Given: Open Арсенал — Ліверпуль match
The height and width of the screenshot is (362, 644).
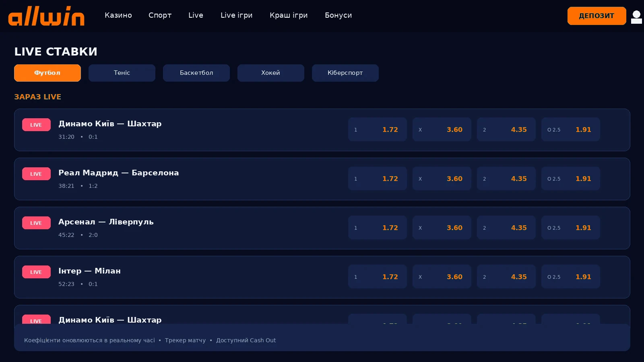Looking at the screenshot, I should tap(106, 222).
